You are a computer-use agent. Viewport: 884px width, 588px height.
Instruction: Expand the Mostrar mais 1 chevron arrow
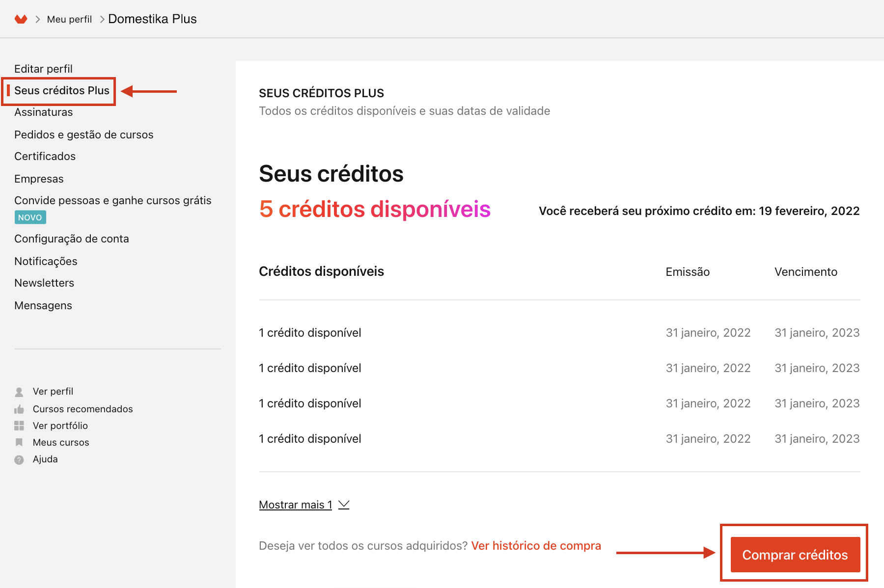(344, 505)
